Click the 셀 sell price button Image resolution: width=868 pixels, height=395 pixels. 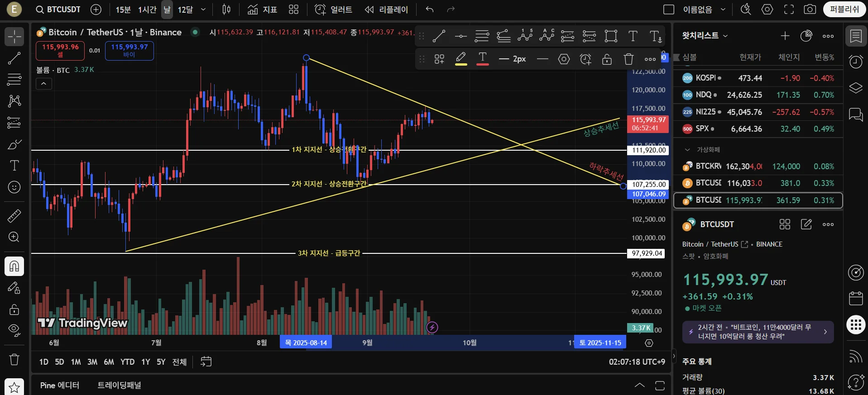pos(60,51)
